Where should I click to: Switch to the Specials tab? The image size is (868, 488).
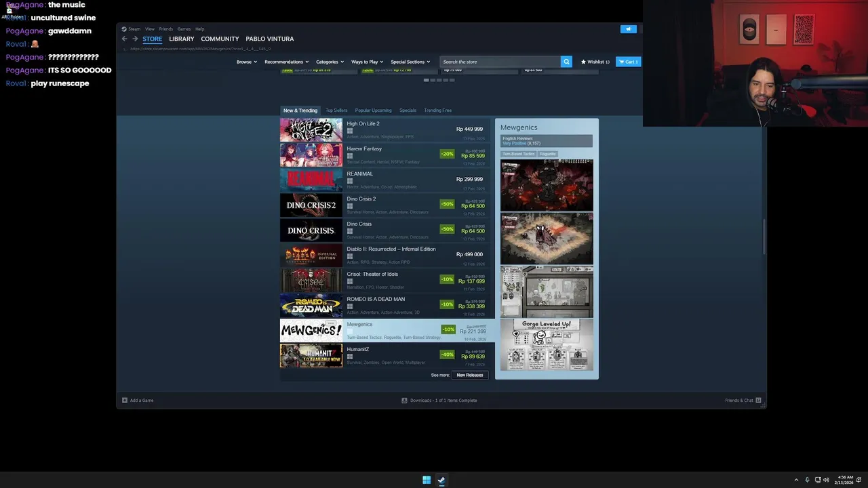pyautogui.click(x=408, y=110)
